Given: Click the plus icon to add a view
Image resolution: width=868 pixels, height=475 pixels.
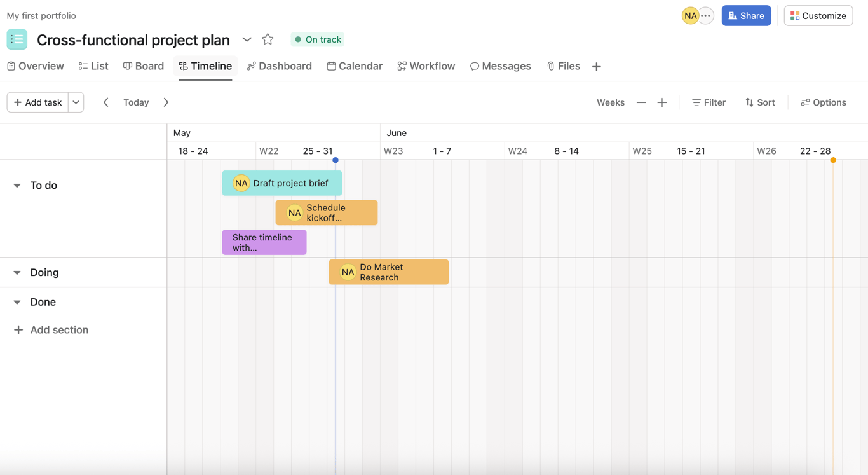Looking at the screenshot, I should [x=596, y=65].
